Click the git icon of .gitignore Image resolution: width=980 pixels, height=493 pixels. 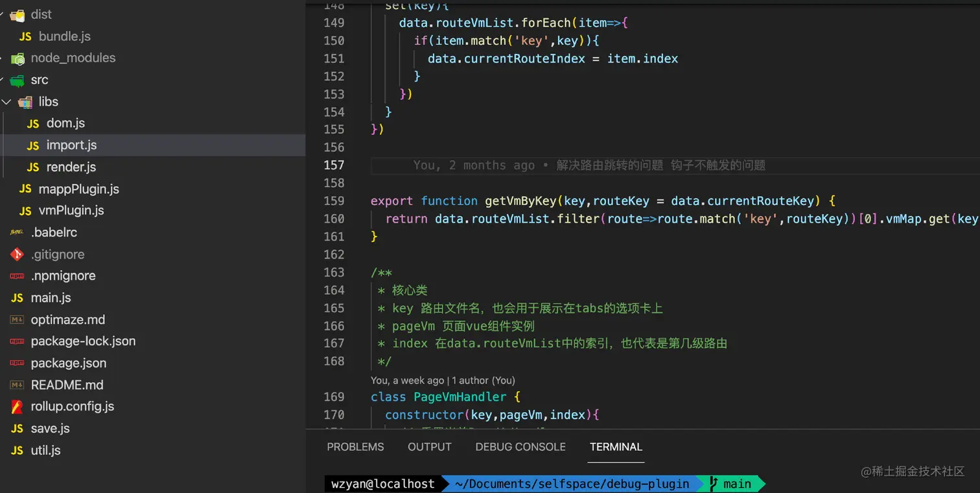click(x=17, y=255)
